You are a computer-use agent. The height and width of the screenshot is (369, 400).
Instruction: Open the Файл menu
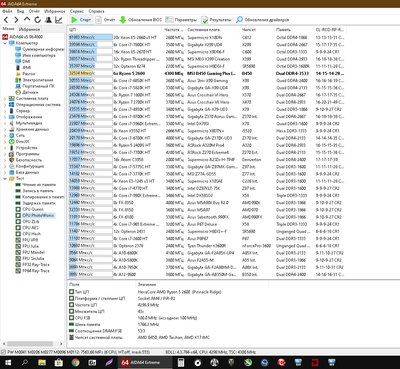click(7, 11)
